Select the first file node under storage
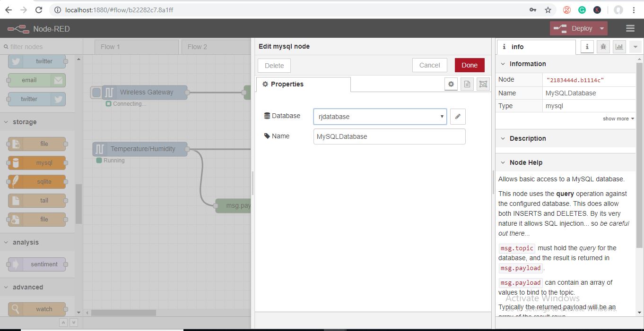 tap(37, 144)
